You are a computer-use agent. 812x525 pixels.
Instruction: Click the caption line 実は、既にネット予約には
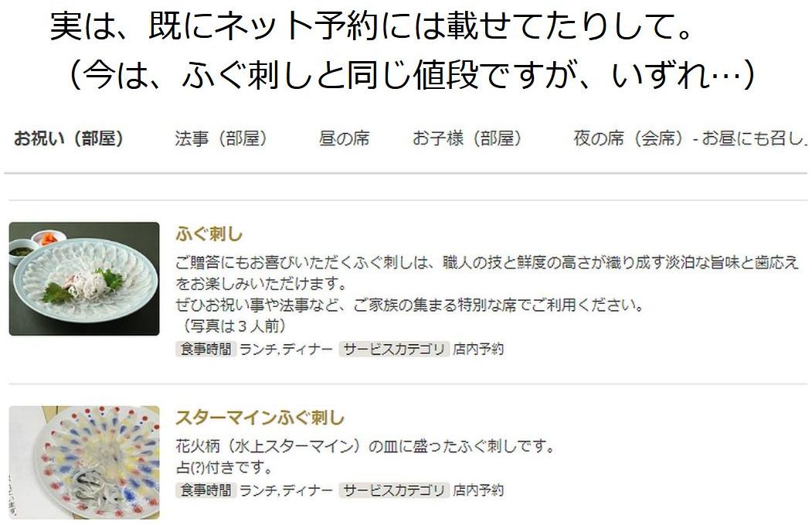372,26
